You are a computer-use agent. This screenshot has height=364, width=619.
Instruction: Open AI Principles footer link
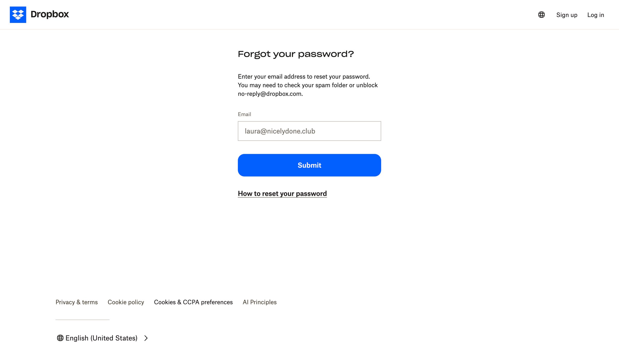pos(259,302)
